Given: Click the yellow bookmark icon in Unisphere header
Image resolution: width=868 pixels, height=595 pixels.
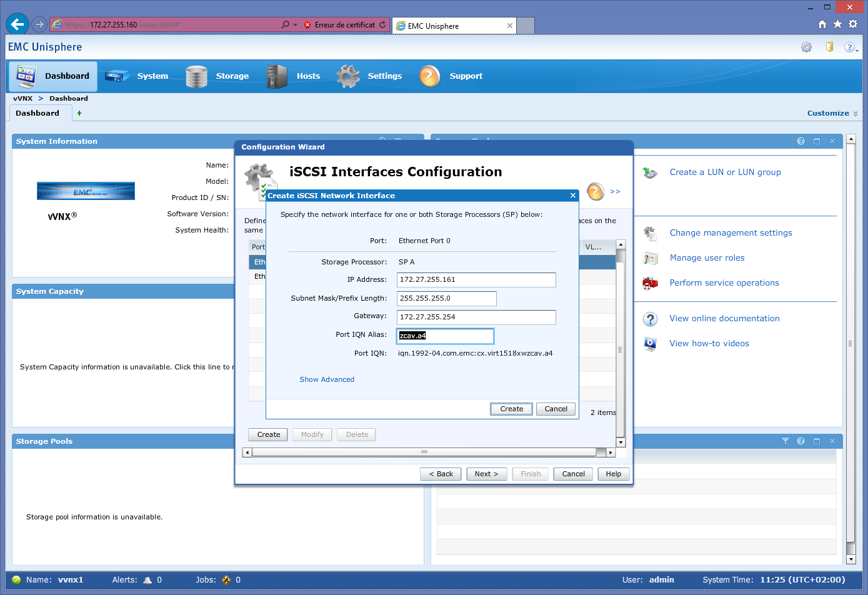Looking at the screenshot, I should (829, 47).
